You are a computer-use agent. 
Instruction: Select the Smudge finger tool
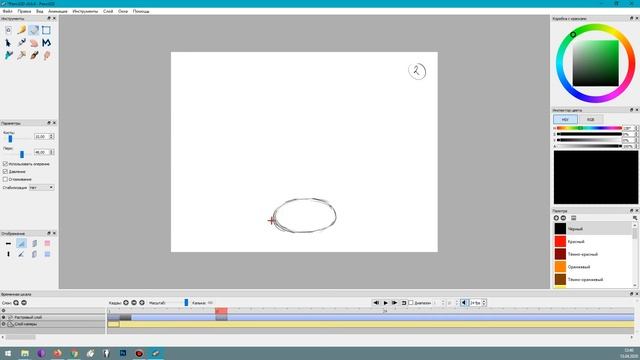click(47, 55)
